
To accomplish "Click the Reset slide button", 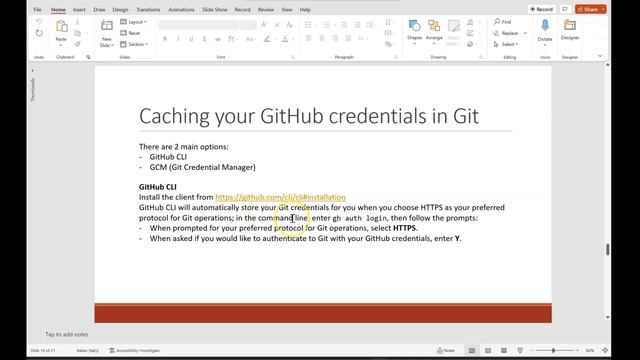I will coord(130,33).
